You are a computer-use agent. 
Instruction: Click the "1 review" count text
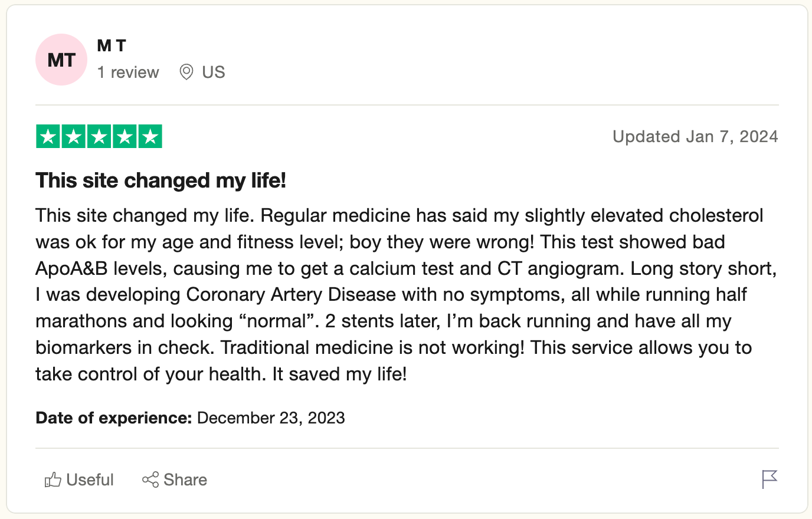pos(128,72)
